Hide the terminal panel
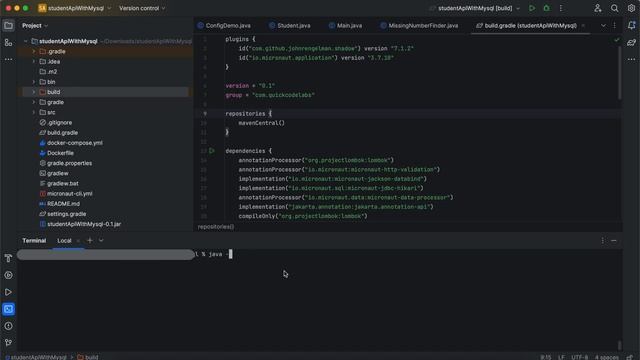This screenshot has height=360, width=640. [x=613, y=241]
